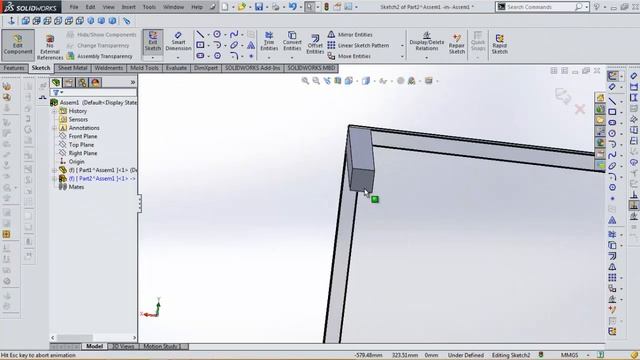This screenshot has height=360, width=640.
Task: Toggle the Edit Component button
Action: [18, 44]
